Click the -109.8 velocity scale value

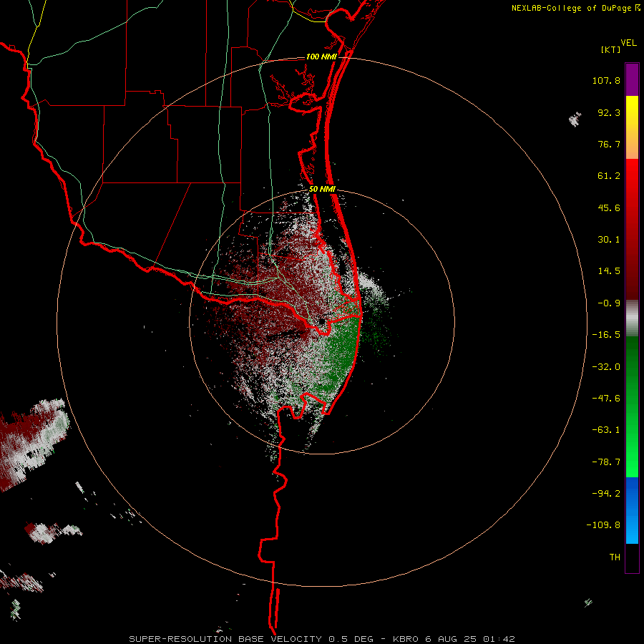pyautogui.click(x=603, y=525)
